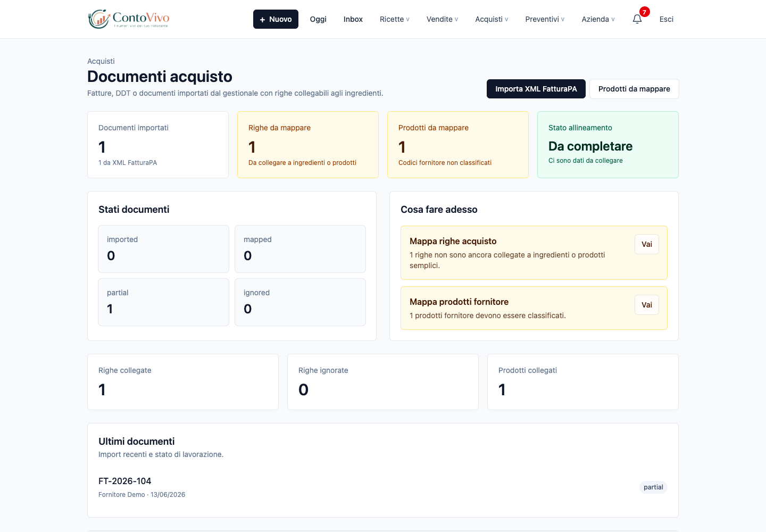Click Vai for Mappa prodotti fornitore
Viewport: 766px width, 532px height.
(x=647, y=305)
